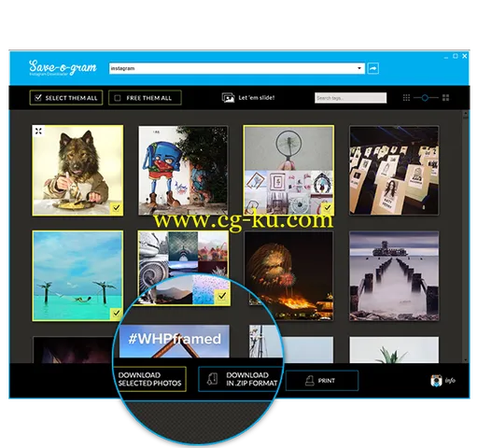Uncheck the dog photo selection checkmark
478x448 pixels.
click(117, 208)
